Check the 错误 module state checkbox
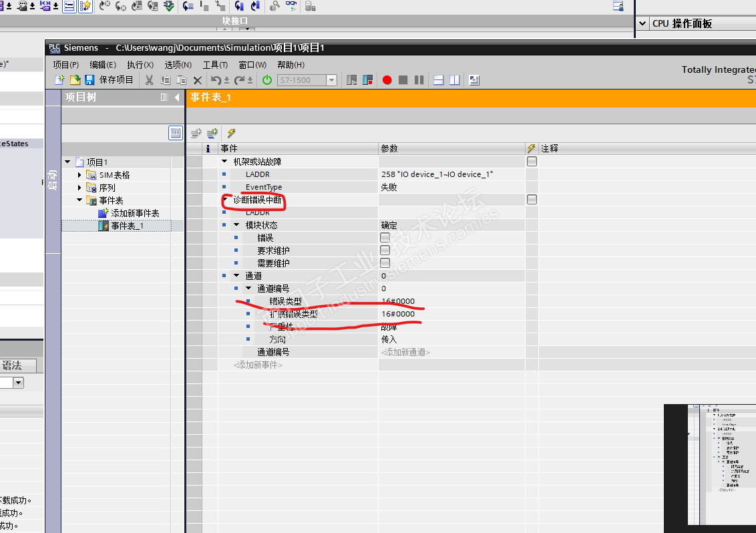 [x=385, y=237]
